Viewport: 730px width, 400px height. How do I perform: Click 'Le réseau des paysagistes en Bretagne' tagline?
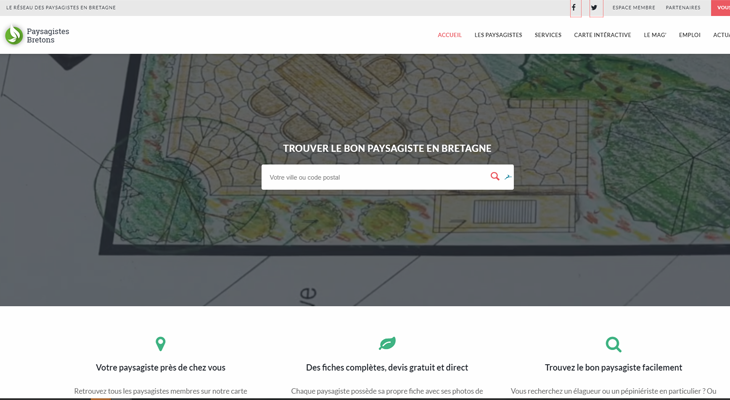tap(61, 7)
